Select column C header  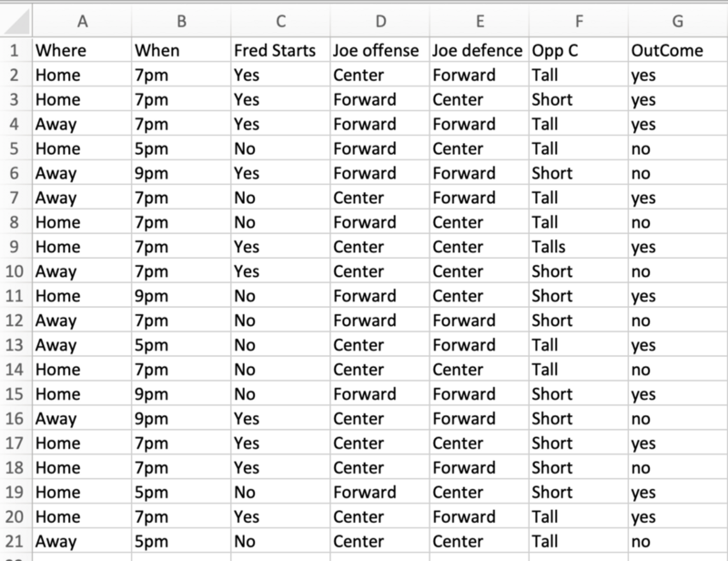pos(279,20)
